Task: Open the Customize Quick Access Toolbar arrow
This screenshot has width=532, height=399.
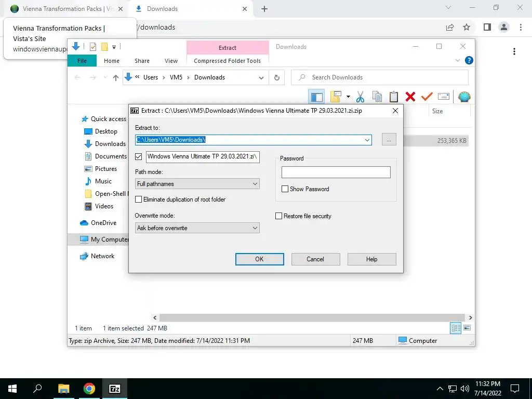Action: click(x=114, y=47)
